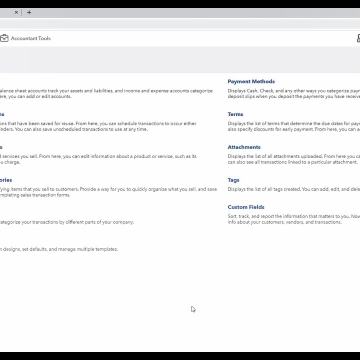Open the Custom Fields list
Image resolution: width=360 pixels, height=360 pixels.
pos(246,207)
